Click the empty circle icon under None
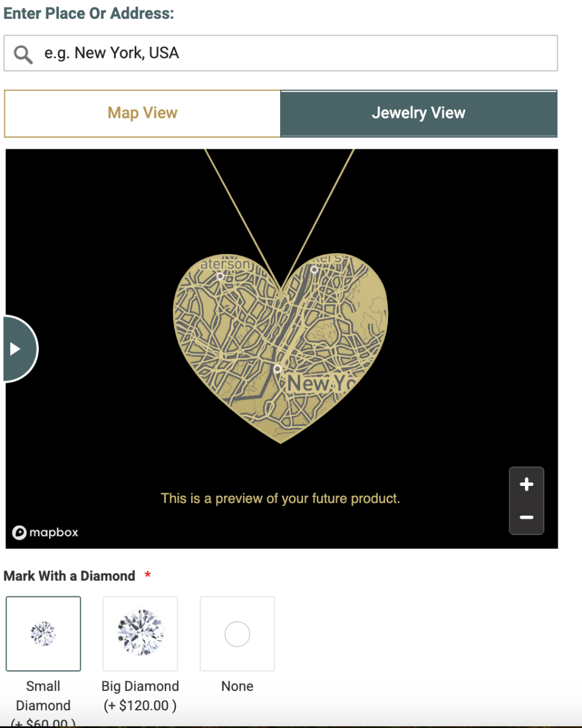Image resolution: width=582 pixels, height=728 pixels. pyautogui.click(x=237, y=633)
